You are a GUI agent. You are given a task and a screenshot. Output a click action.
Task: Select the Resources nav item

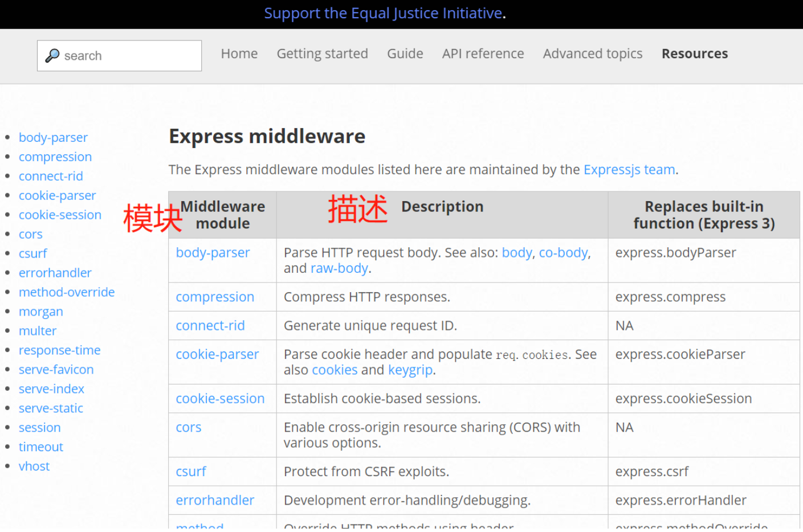(x=694, y=53)
